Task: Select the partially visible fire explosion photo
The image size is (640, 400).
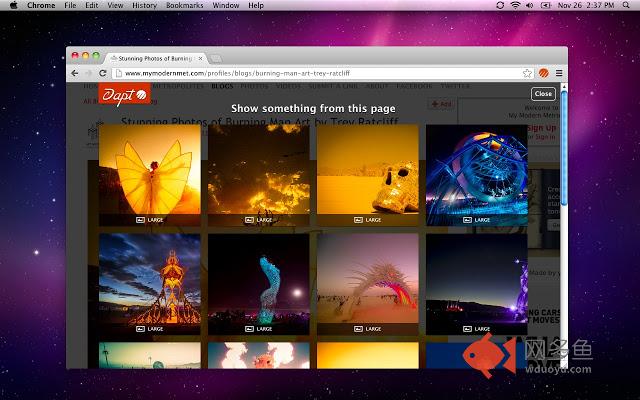Action: point(259,356)
